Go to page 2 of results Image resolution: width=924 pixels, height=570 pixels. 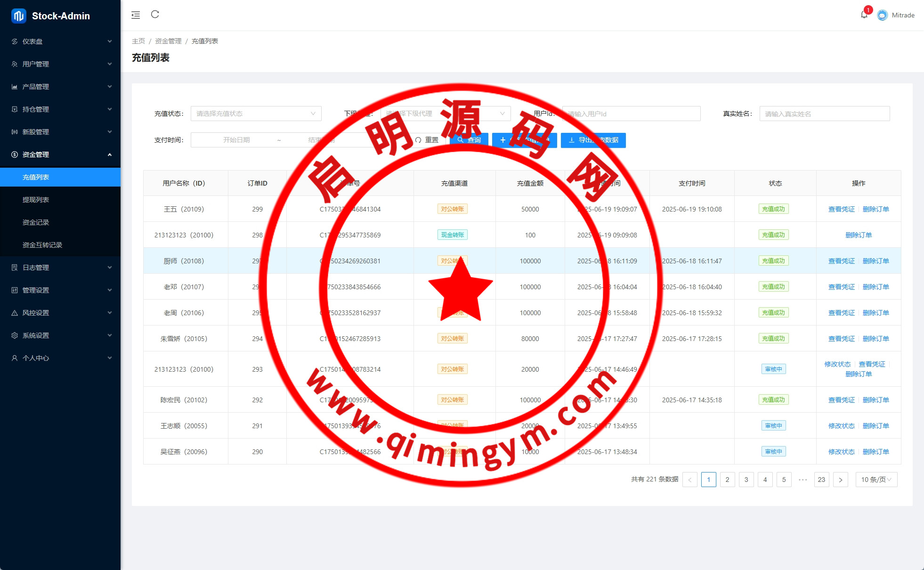[x=727, y=480]
